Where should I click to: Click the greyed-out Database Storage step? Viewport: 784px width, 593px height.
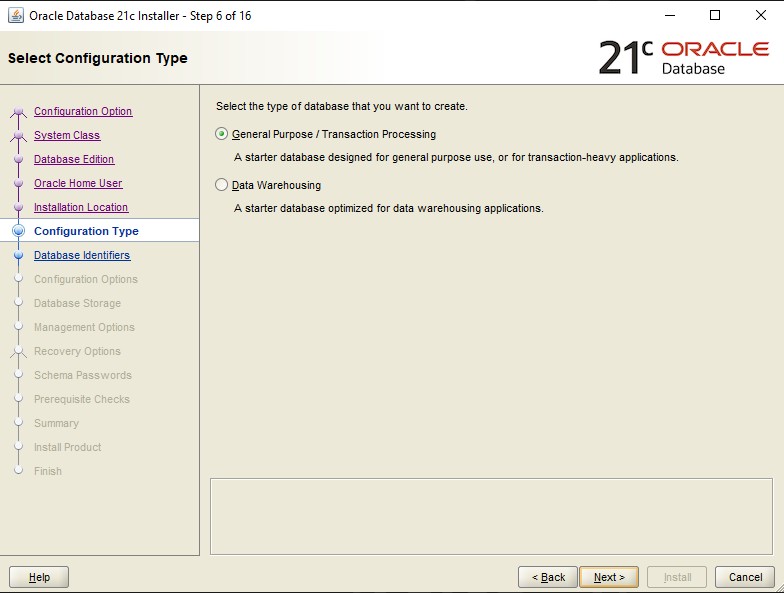tap(78, 303)
